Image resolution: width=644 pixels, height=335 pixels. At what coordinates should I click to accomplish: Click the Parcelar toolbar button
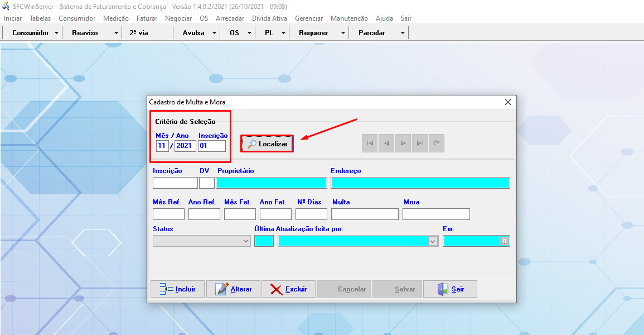pyautogui.click(x=372, y=33)
